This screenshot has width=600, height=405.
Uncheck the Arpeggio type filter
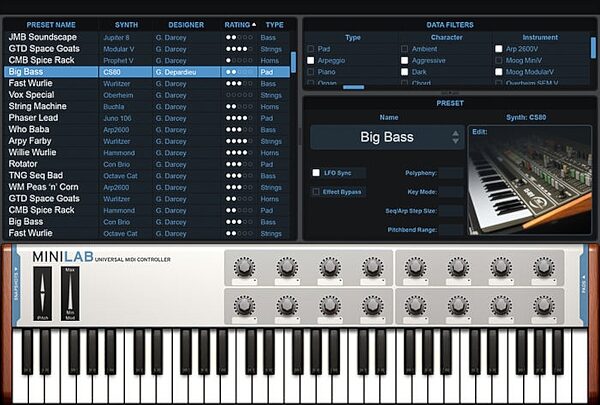point(311,60)
